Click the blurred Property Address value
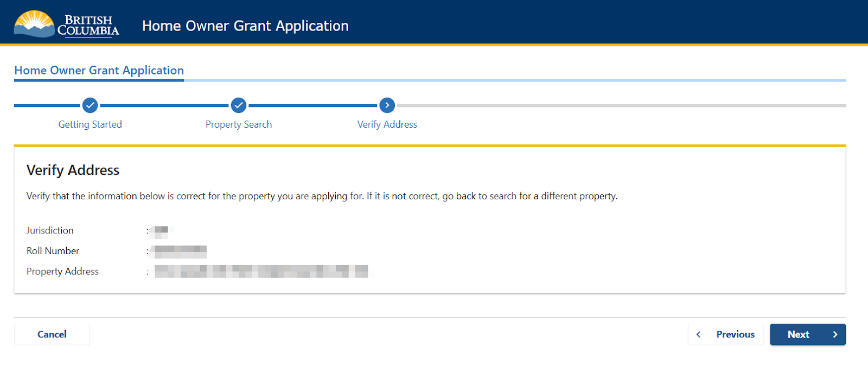The width and height of the screenshot is (868, 384). point(261,272)
